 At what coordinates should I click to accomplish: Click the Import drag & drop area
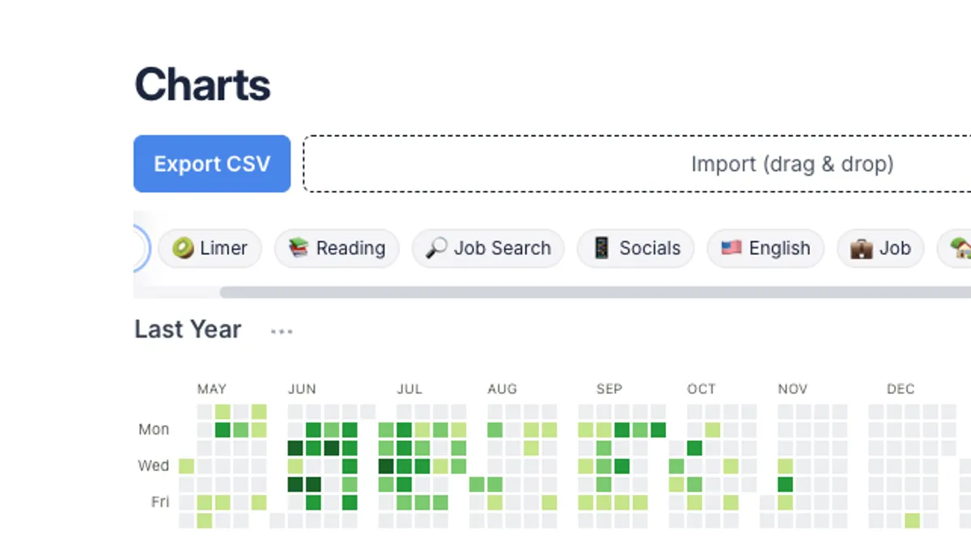[x=637, y=163]
